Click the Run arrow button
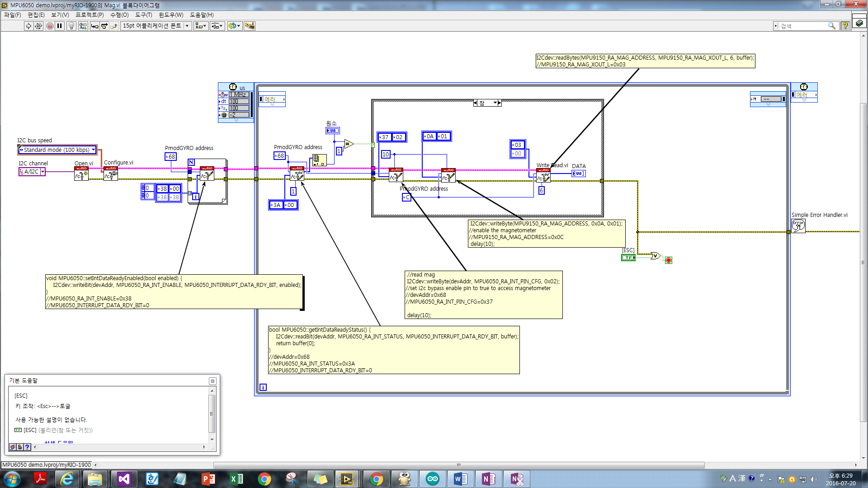The height and width of the screenshot is (488, 868). pyautogui.click(x=28, y=26)
